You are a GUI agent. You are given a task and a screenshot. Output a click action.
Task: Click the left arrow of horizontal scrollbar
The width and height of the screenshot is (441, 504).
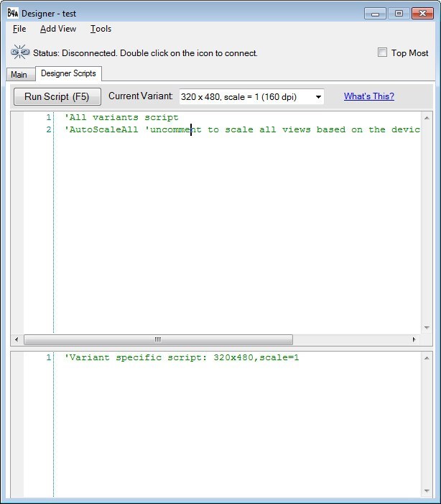[x=17, y=339]
